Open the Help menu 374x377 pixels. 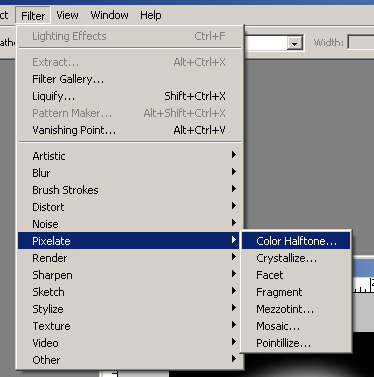pos(151,15)
